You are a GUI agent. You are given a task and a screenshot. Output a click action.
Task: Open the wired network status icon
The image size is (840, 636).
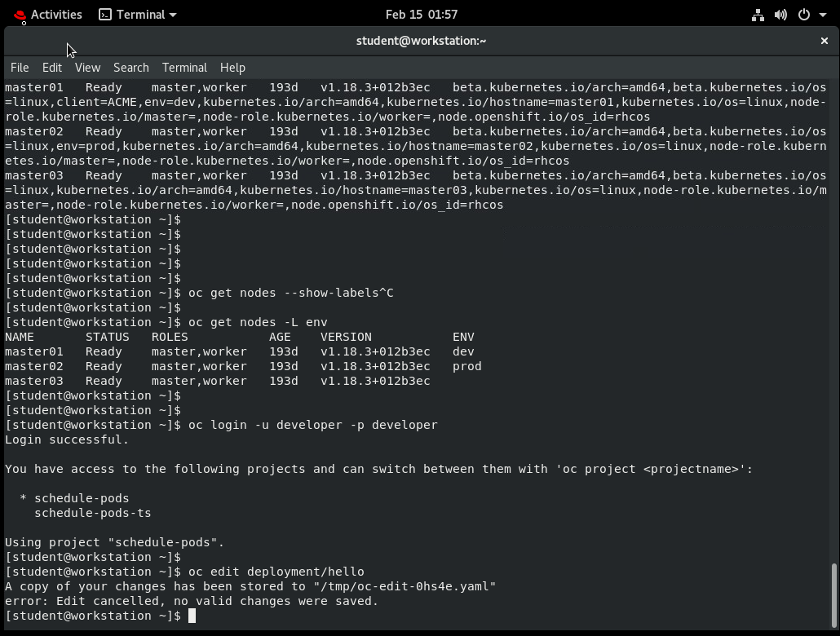click(757, 14)
